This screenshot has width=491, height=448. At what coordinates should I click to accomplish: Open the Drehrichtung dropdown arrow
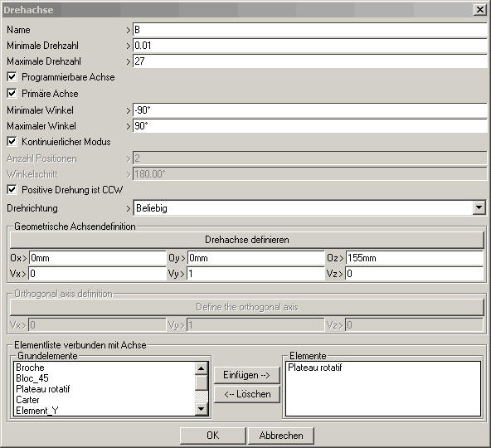click(x=479, y=207)
